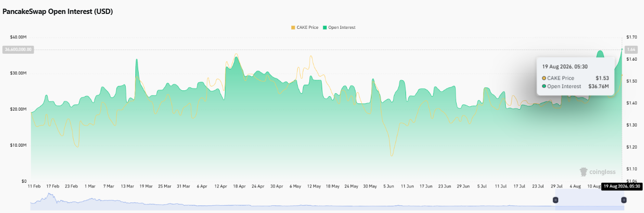The width and height of the screenshot is (644, 213).
Task: Click the '11 Jul' date label
Action: tap(500, 186)
